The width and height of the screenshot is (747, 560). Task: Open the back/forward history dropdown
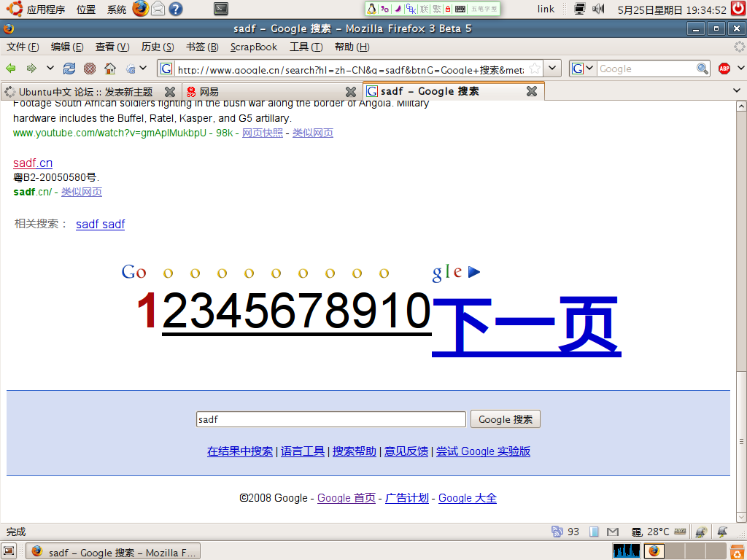tap(50, 68)
